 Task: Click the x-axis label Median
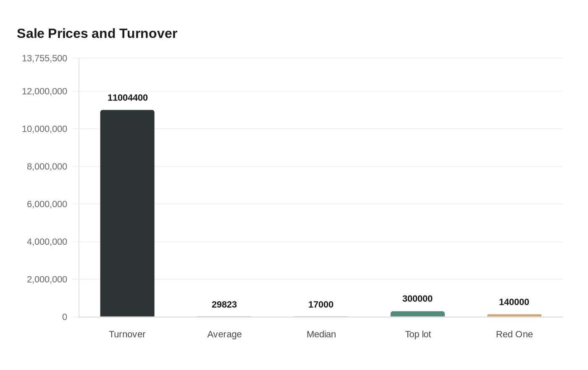coord(321,334)
